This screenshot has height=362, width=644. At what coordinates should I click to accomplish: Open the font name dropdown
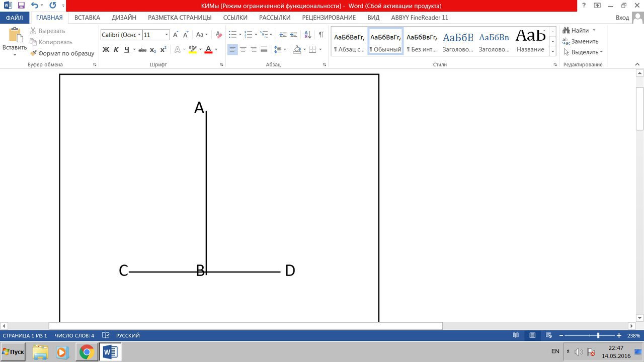(x=139, y=35)
